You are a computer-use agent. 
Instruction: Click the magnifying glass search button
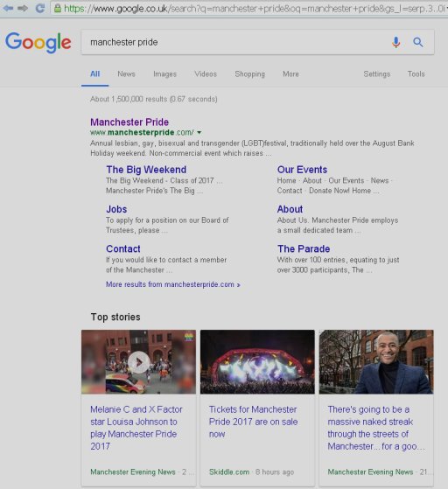[x=418, y=42]
